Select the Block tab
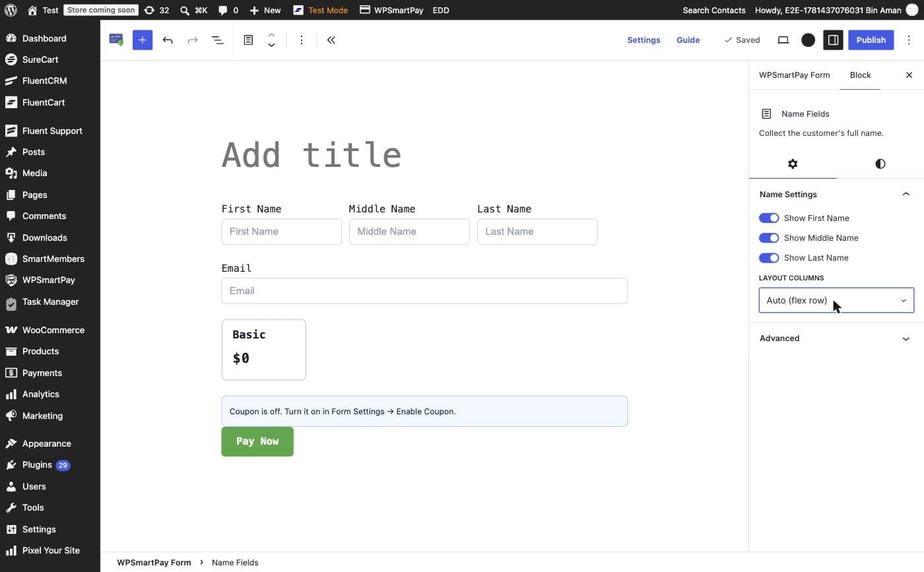 (860, 75)
